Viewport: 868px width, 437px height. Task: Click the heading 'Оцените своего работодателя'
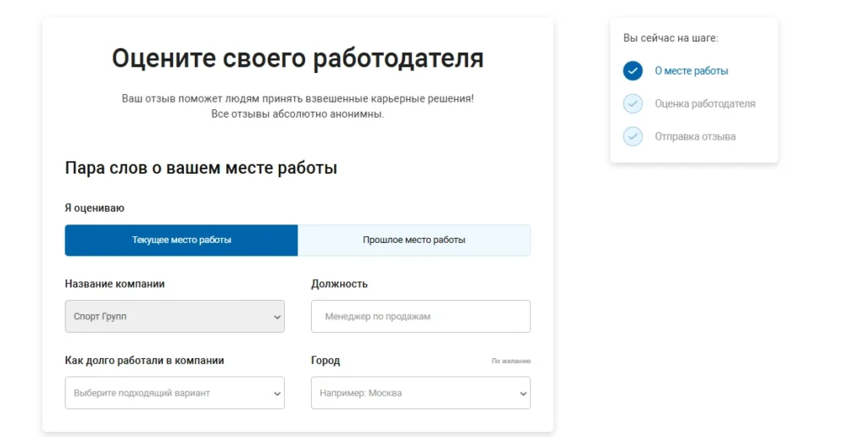click(x=298, y=58)
